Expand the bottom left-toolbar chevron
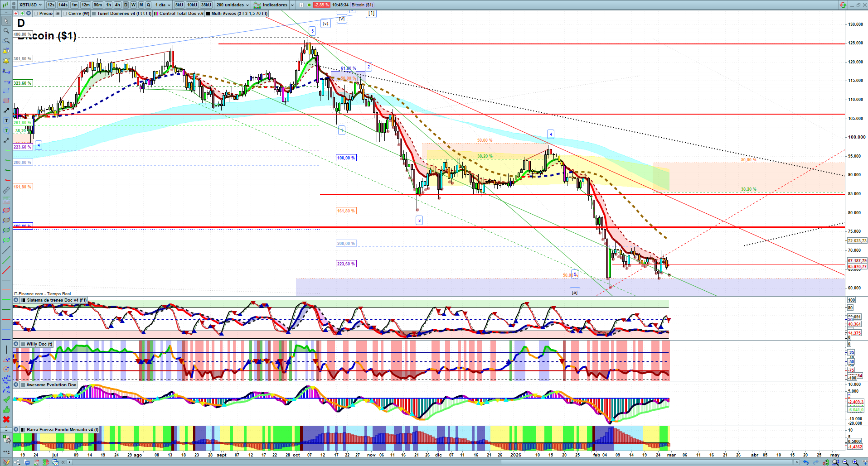The image size is (868, 466). [x=6, y=429]
